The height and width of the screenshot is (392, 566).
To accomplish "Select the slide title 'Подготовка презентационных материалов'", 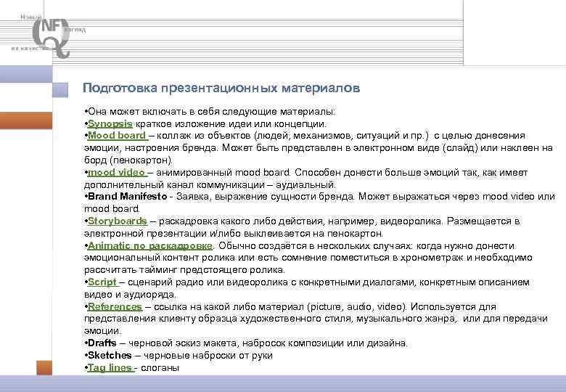I will tap(221, 88).
